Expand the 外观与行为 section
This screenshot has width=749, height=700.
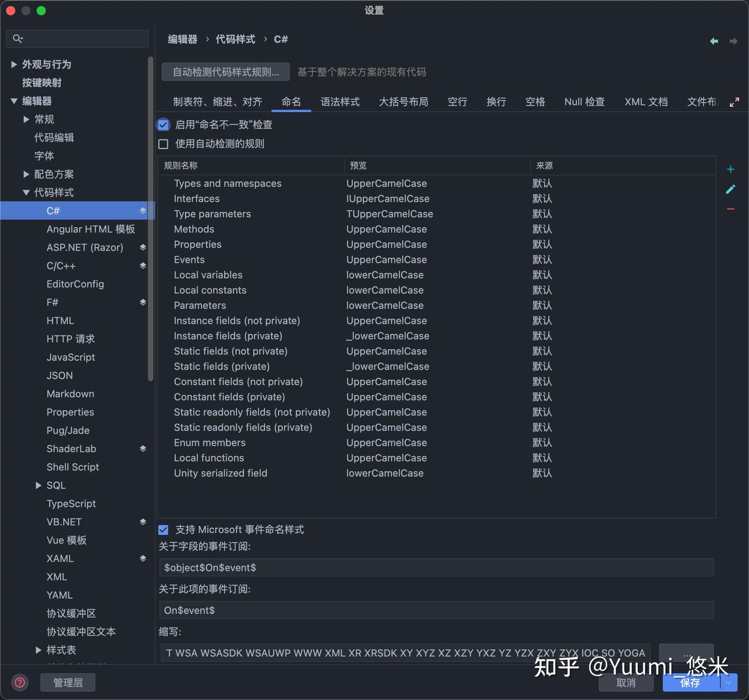(x=14, y=64)
